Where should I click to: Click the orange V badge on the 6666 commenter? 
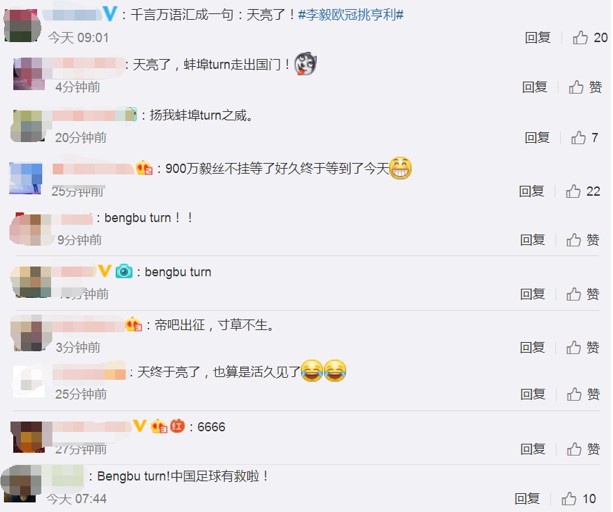tap(140, 425)
